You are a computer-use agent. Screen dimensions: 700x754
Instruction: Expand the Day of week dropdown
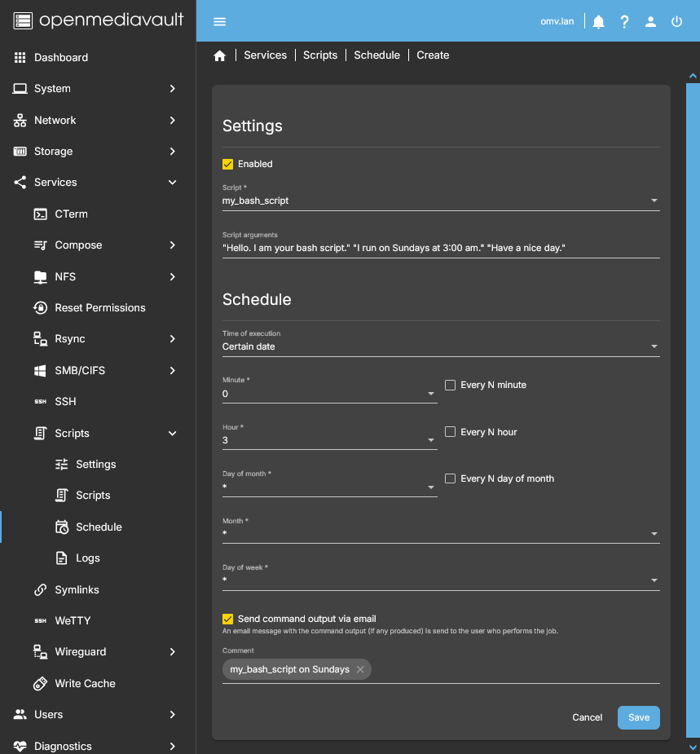coord(440,580)
